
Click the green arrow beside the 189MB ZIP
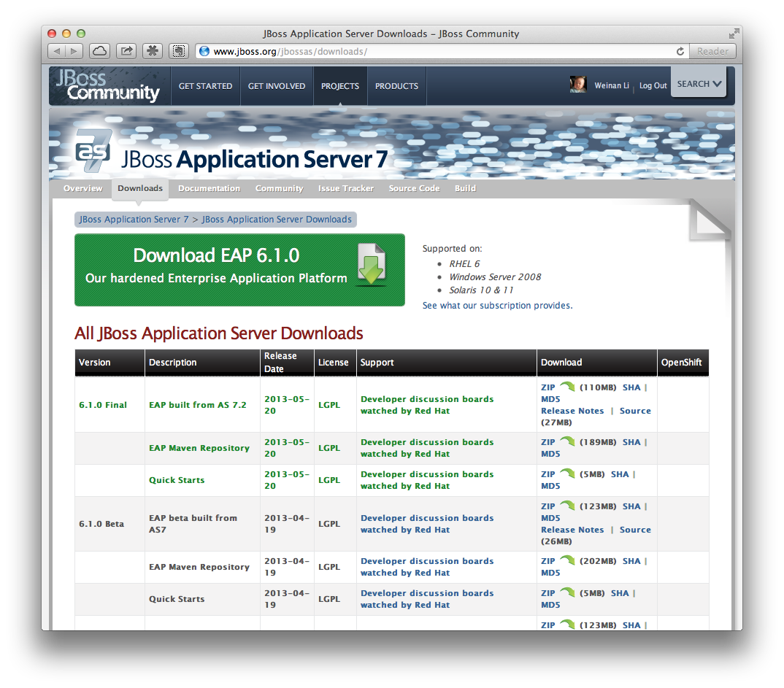(567, 441)
